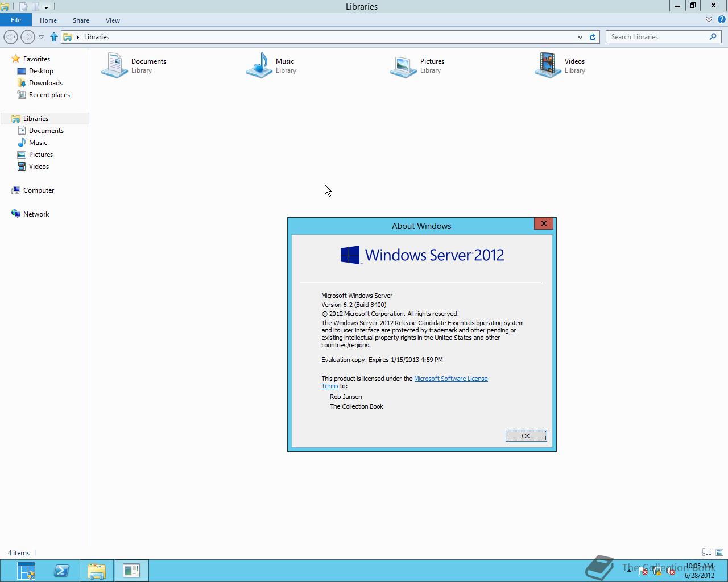Expand the ribbon with the chevron

pyautogui.click(x=709, y=20)
